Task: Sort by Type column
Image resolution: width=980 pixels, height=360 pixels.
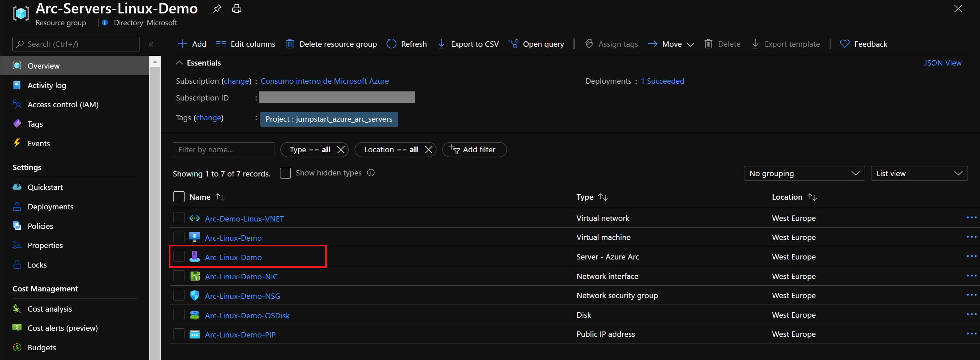Action: [x=592, y=197]
